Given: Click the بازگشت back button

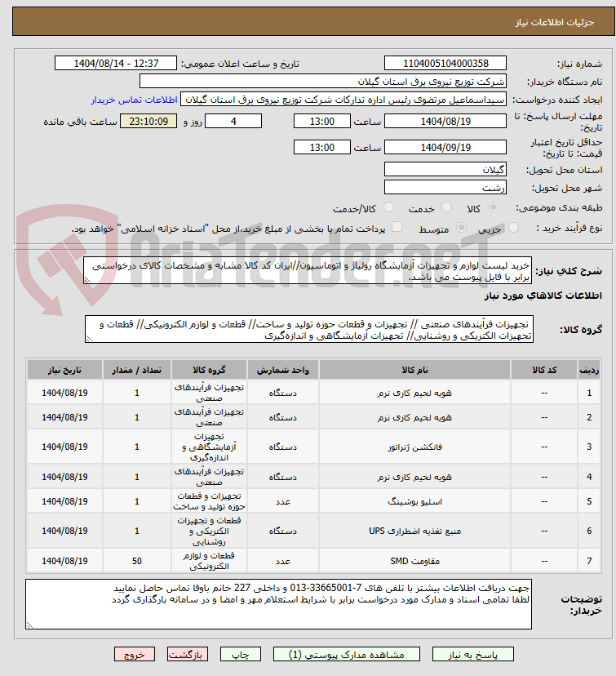Looking at the screenshot, I should (x=188, y=655).
